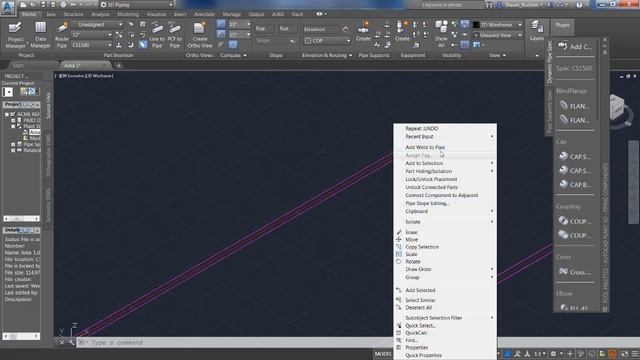This screenshot has height=360, width=640.
Task: Open the pipe size dropdown
Action: tap(91, 35)
